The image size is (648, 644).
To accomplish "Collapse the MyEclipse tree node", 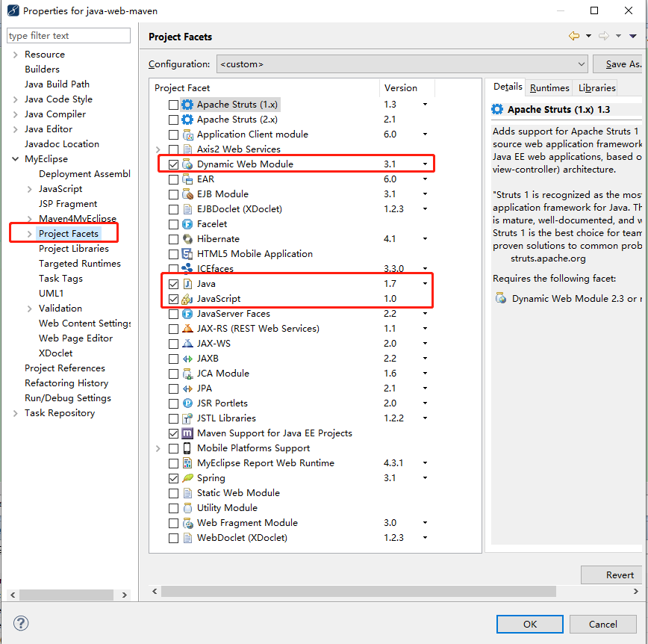I will point(15,159).
